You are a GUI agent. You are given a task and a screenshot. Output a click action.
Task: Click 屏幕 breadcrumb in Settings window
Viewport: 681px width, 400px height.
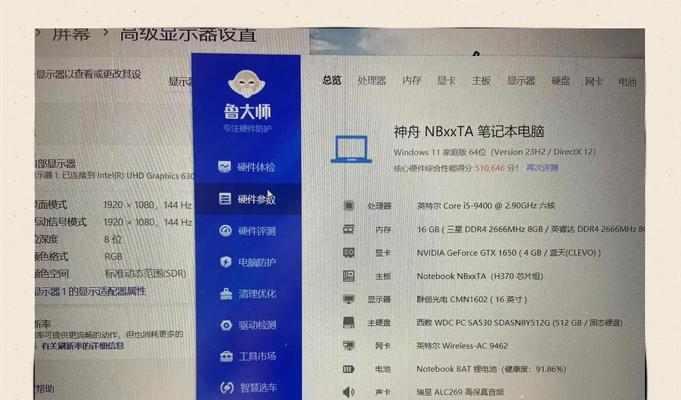tap(72, 34)
